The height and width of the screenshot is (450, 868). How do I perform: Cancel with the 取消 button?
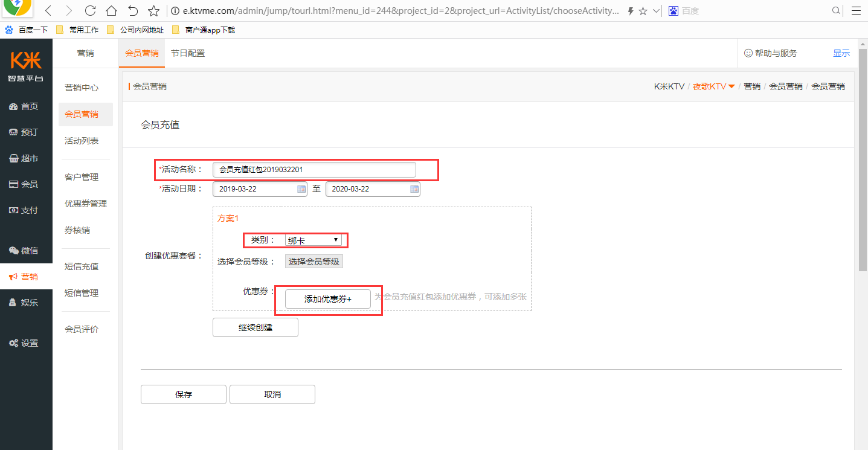[x=272, y=394]
